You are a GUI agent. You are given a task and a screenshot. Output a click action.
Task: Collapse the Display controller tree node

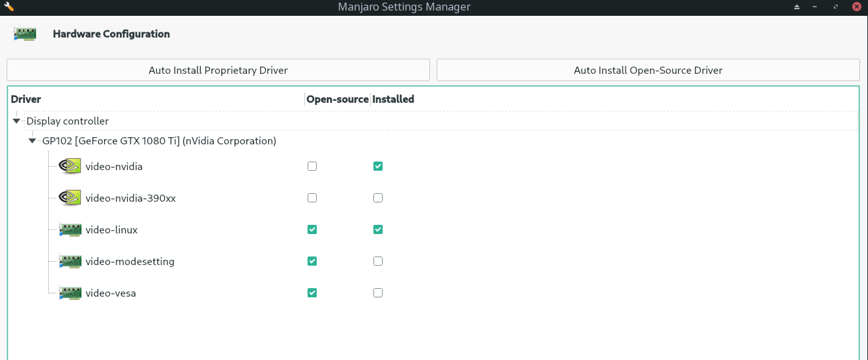click(x=16, y=121)
